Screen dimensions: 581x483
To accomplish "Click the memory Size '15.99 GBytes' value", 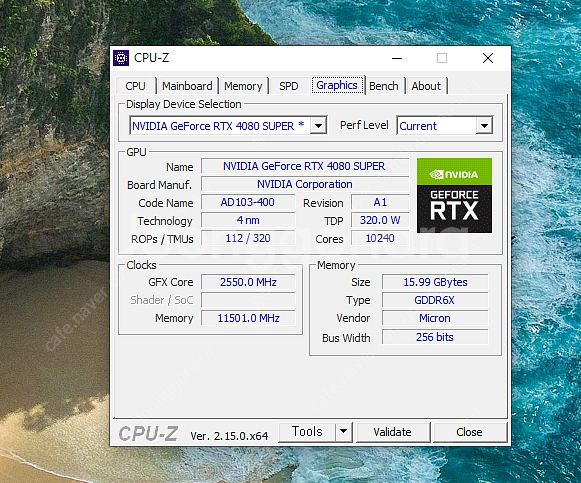I will pyautogui.click(x=435, y=282).
